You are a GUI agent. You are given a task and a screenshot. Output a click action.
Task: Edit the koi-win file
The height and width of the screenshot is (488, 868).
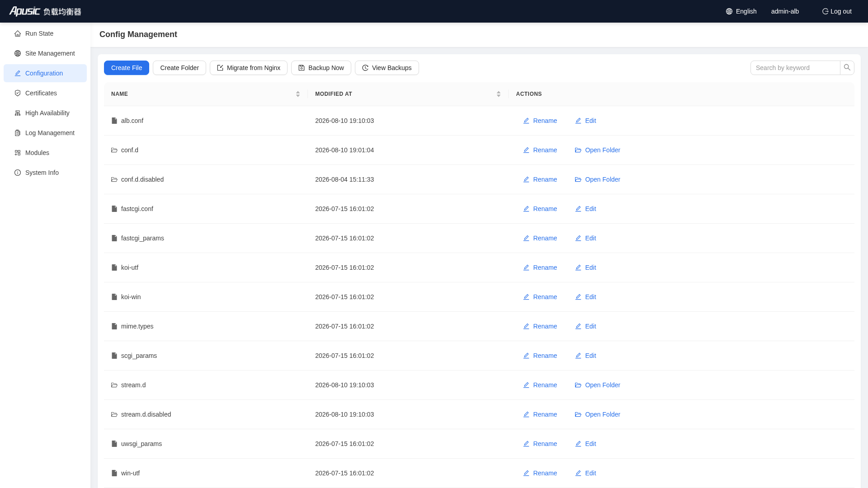click(585, 297)
